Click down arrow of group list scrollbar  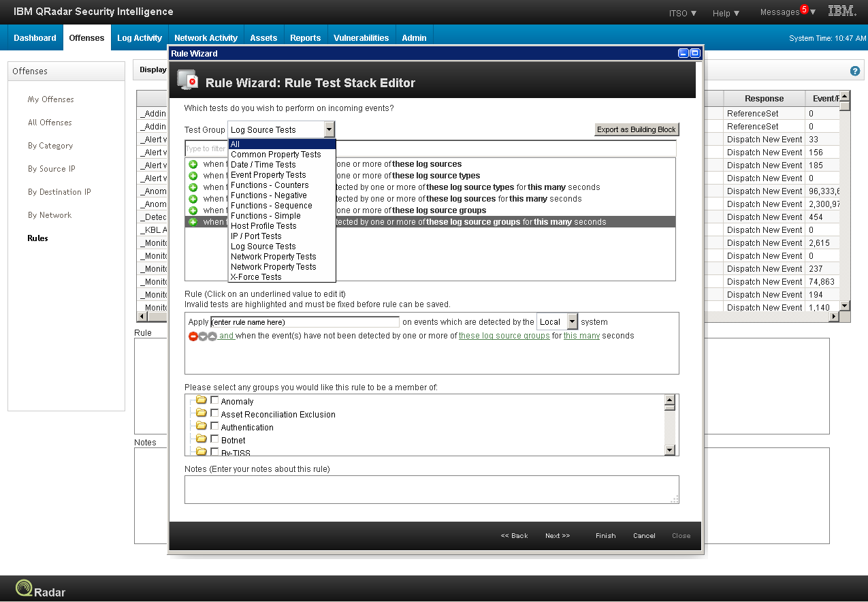(669, 450)
